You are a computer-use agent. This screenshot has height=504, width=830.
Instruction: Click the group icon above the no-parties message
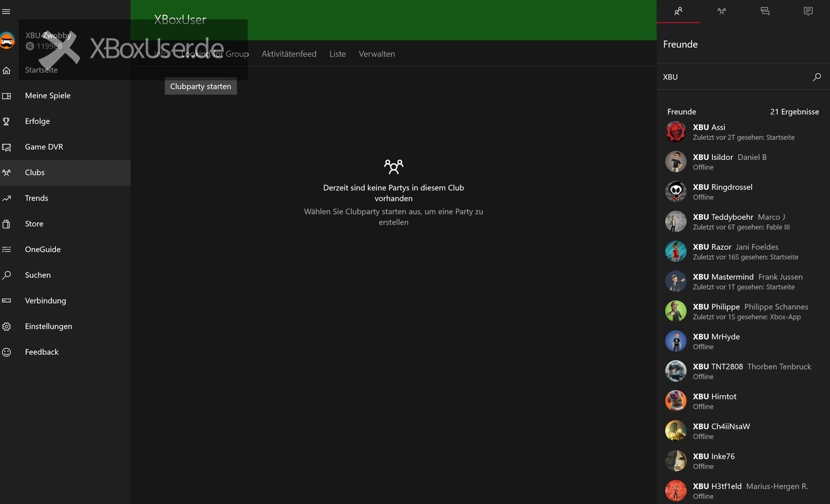pos(394,166)
